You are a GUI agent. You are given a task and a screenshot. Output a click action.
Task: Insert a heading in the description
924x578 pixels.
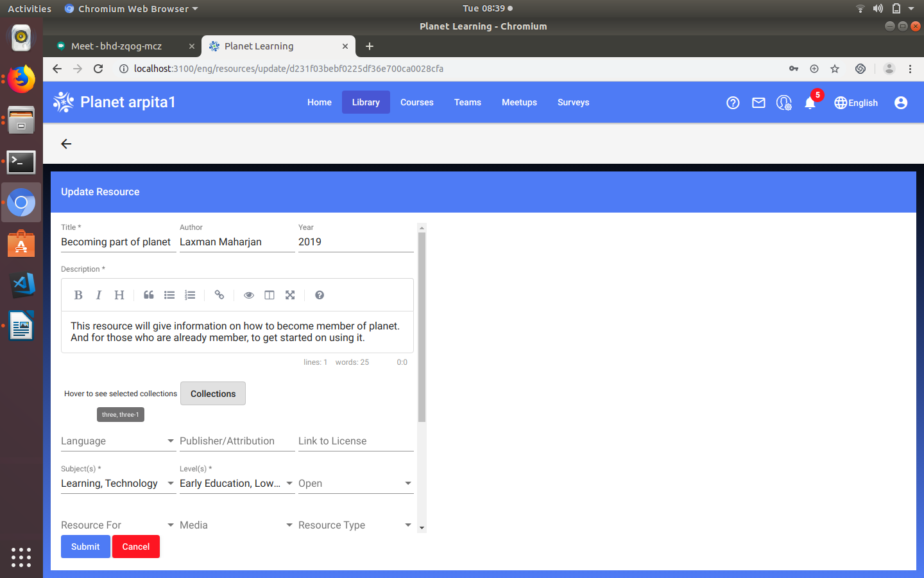[x=119, y=295]
